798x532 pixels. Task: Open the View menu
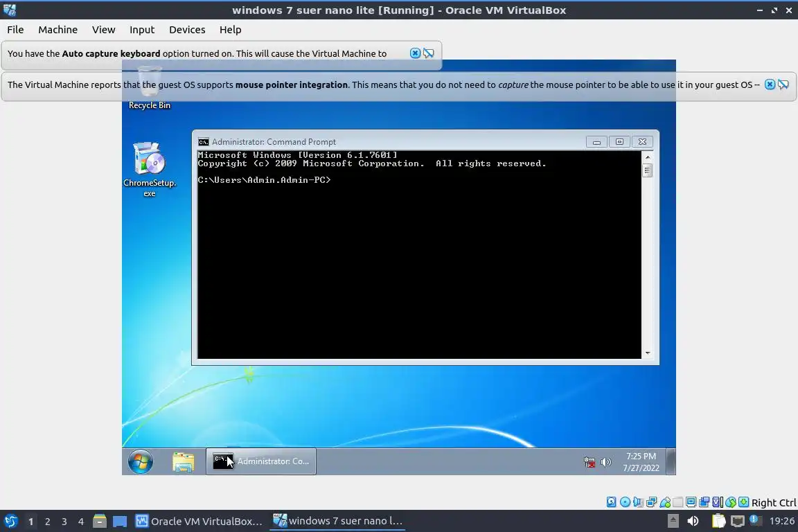click(x=103, y=30)
